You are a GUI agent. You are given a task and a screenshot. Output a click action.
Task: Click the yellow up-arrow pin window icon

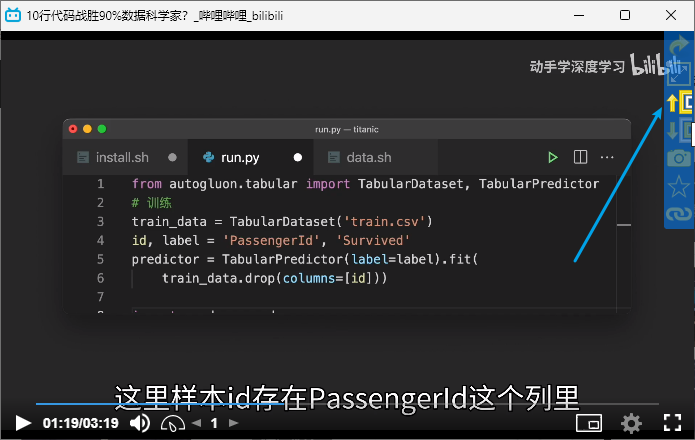pyautogui.click(x=680, y=102)
